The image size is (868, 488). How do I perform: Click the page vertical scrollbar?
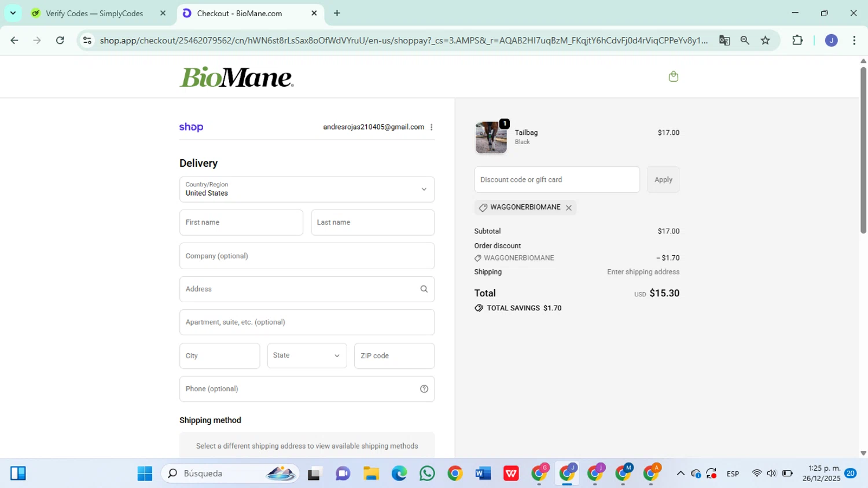[x=863, y=151]
